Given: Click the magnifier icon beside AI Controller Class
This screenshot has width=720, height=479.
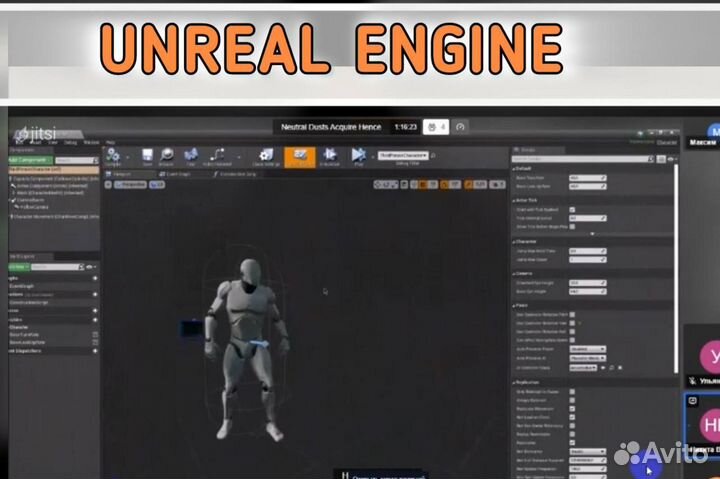Looking at the screenshot, I should 612,368.
